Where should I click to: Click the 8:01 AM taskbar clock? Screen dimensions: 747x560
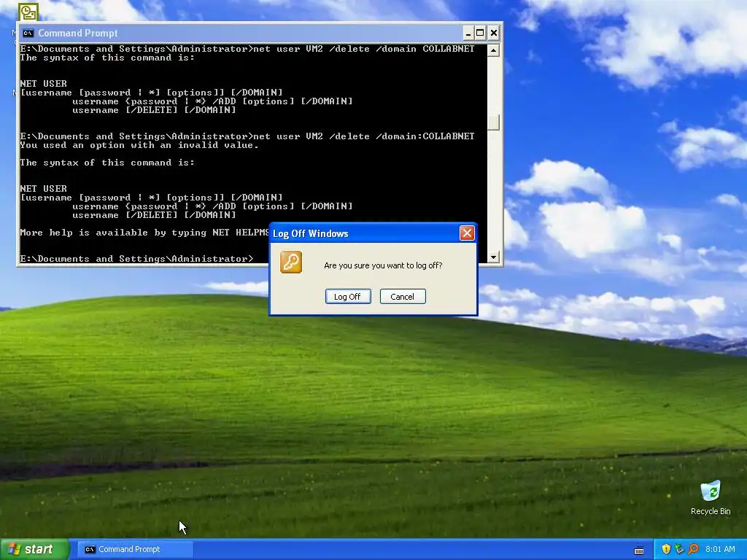pos(720,549)
